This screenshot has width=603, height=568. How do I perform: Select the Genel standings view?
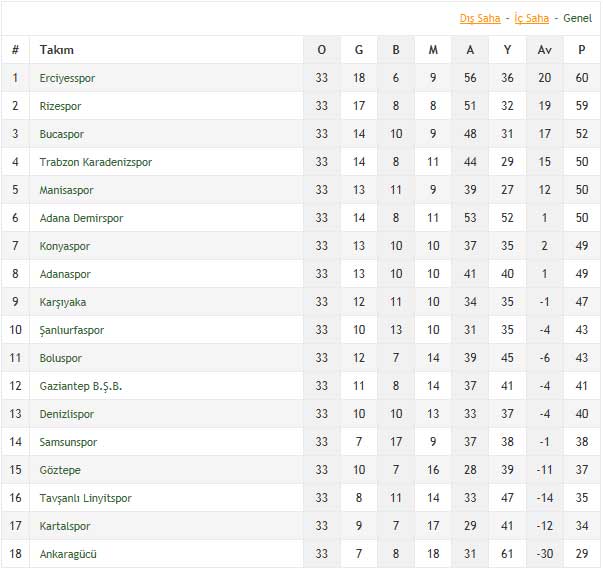(578, 18)
